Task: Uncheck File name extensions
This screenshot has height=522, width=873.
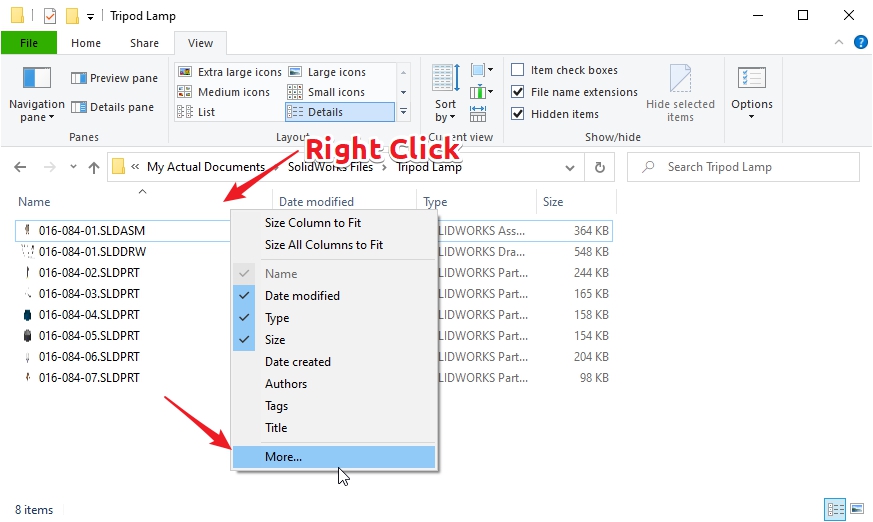Action: (x=518, y=92)
